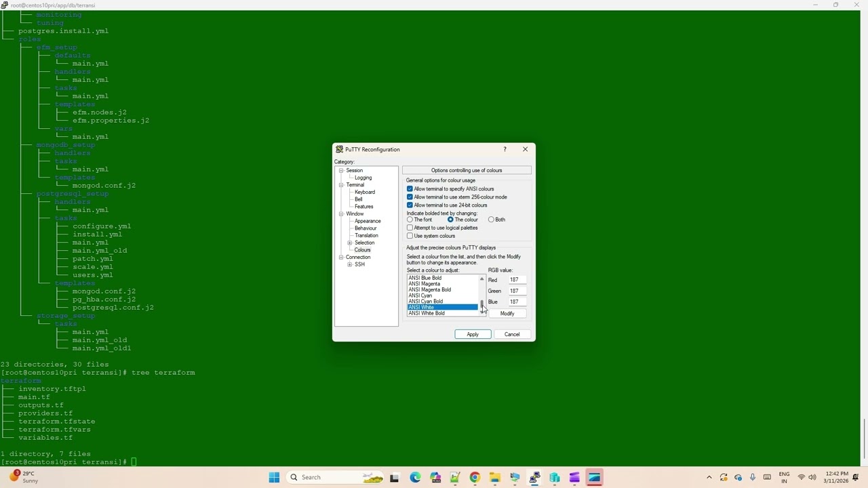Screen dimensions: 868x488
Task: Select The font radio button
Action: 410,220
